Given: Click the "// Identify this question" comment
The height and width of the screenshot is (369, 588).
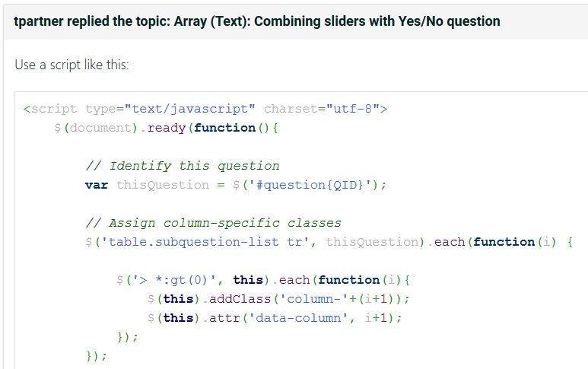Looking at the screenshot, I should (x=182, y=166).
